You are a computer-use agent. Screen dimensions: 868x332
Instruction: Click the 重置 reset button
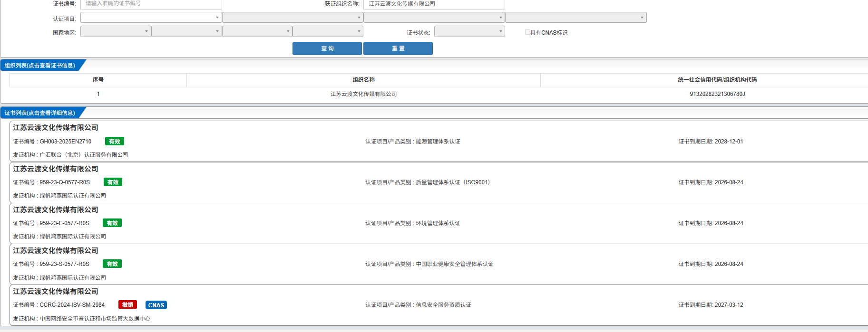(398, 48)
